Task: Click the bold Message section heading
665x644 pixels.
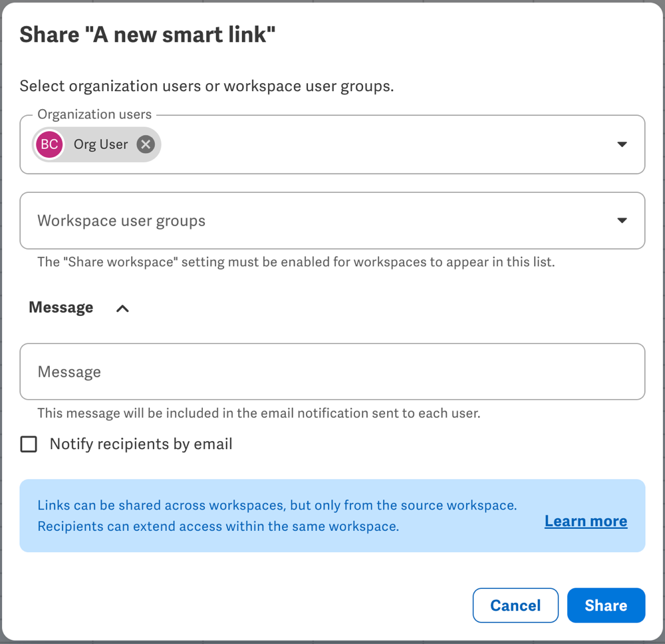Action: tap(61, 307)
